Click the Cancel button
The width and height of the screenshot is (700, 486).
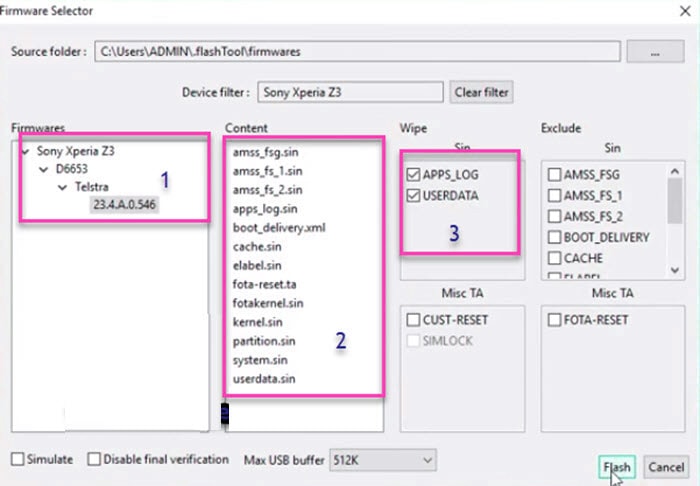click(666, 467)
